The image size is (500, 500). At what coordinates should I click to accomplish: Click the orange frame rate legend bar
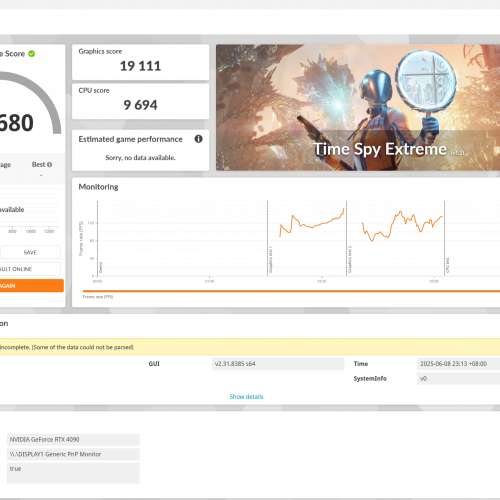tap(291, 291)
